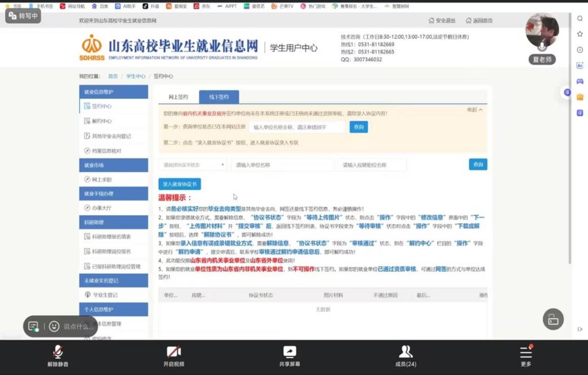Click the page's vertical scrollbar
Screen dimensions: 588x375
click(570, 152)
